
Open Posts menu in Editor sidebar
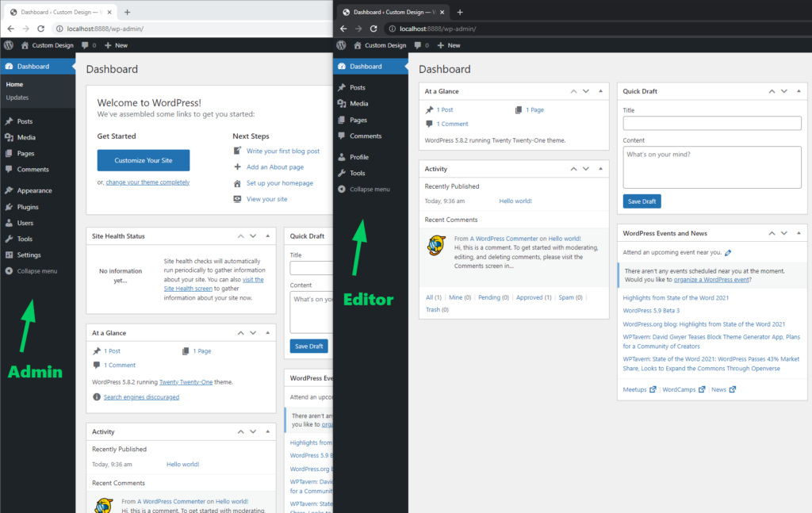358,87
